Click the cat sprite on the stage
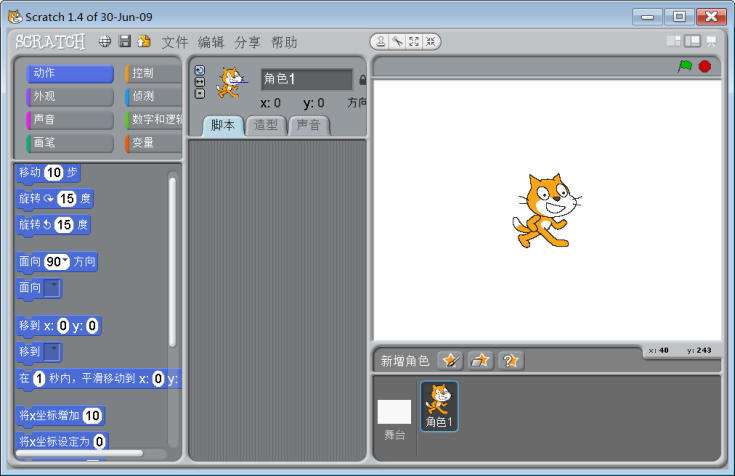The height and width of the screenshot is (476, 735). (547, 211)
